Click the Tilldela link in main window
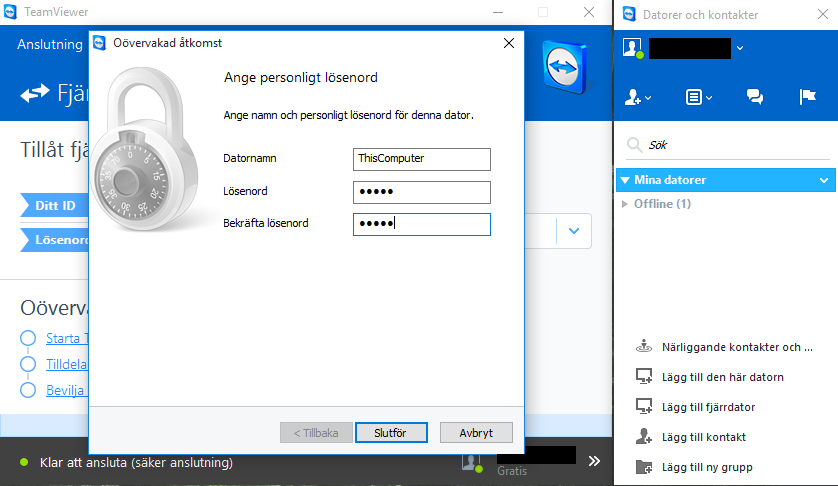This screenshot has width=838, height=486. tap(66, 364)
